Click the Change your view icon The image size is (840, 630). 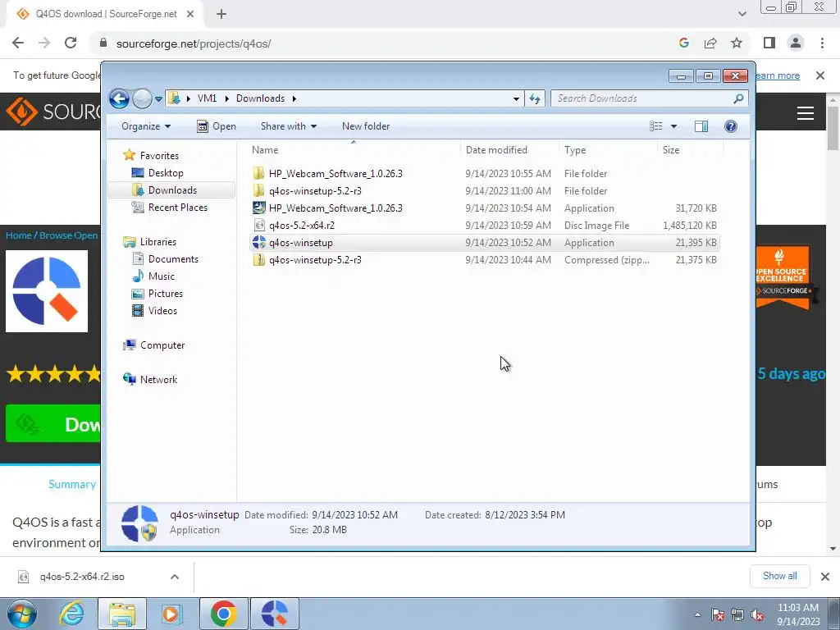click(x=655, y=126)
